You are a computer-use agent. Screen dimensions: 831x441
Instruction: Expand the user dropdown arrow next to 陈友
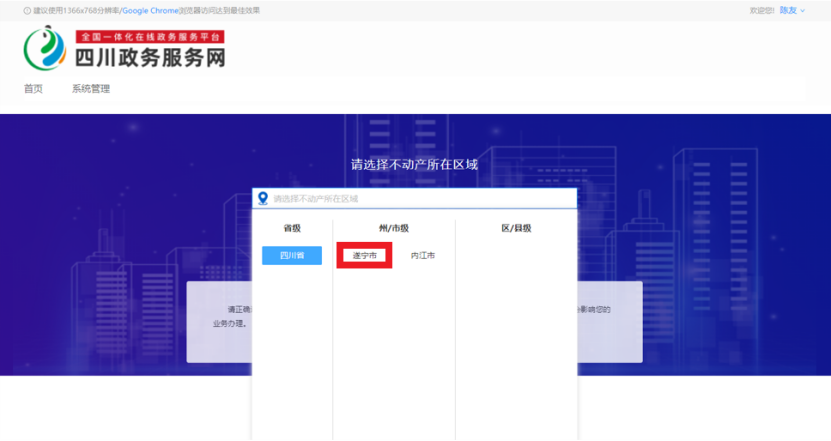click(x=803, y=11)
